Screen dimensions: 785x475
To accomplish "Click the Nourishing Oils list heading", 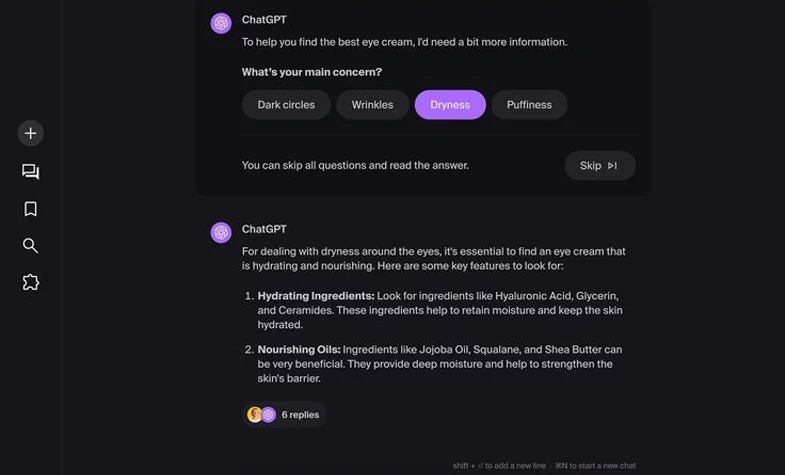I will 299,349.
